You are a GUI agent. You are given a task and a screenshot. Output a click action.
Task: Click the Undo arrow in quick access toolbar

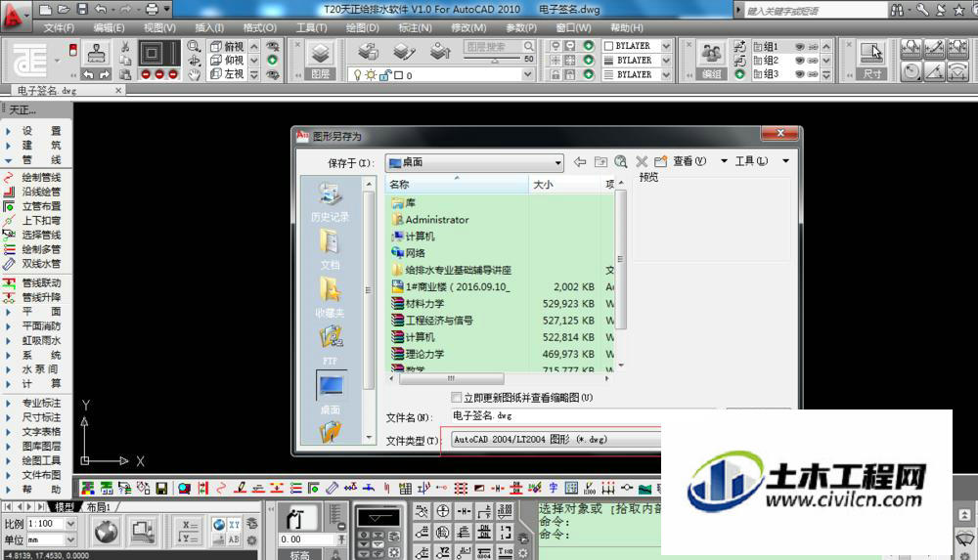click(100, 10)
